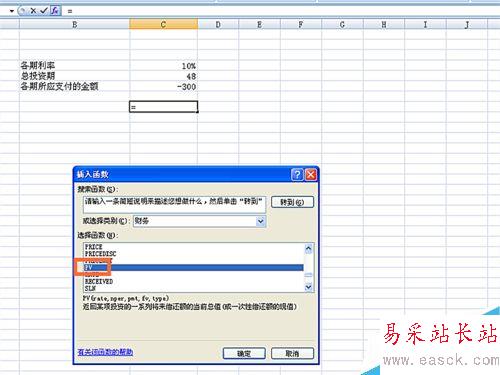The image size is (500, 375).
Task: Select column G header
Action: (x=342, y=24)
